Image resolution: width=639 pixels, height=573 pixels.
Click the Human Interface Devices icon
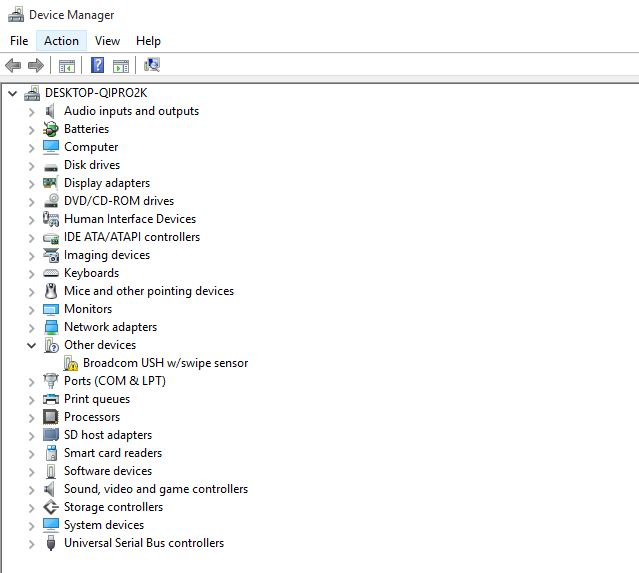51,219
